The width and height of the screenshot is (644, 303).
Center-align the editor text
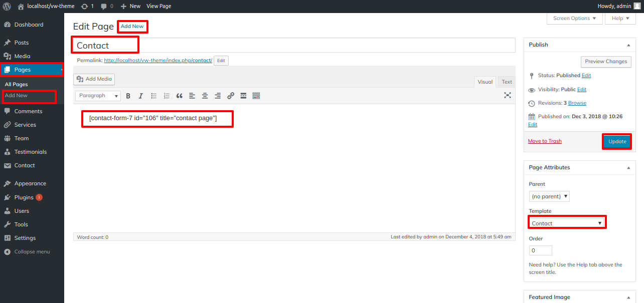point(205,96)
